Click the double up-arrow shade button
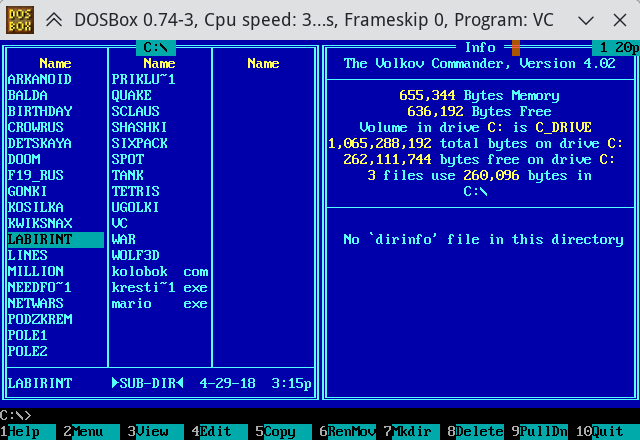The width and height of the screenshot is (640, 440). pos(54,20)
